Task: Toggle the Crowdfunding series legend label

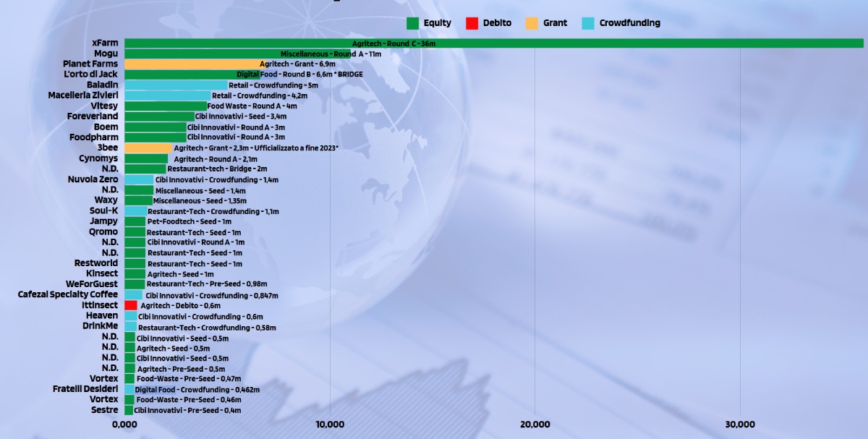Action: (x=629, y=23)
